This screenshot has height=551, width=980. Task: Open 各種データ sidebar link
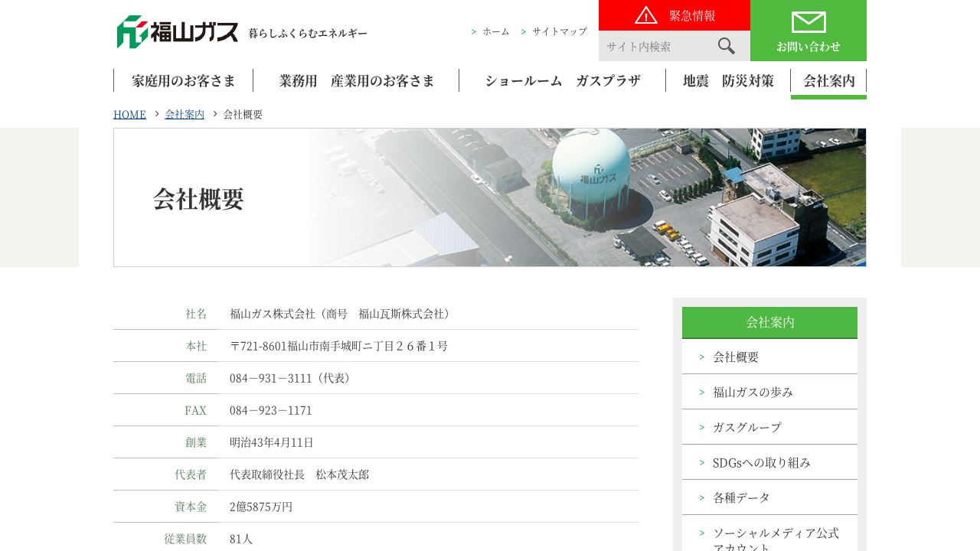click(741, 497)
